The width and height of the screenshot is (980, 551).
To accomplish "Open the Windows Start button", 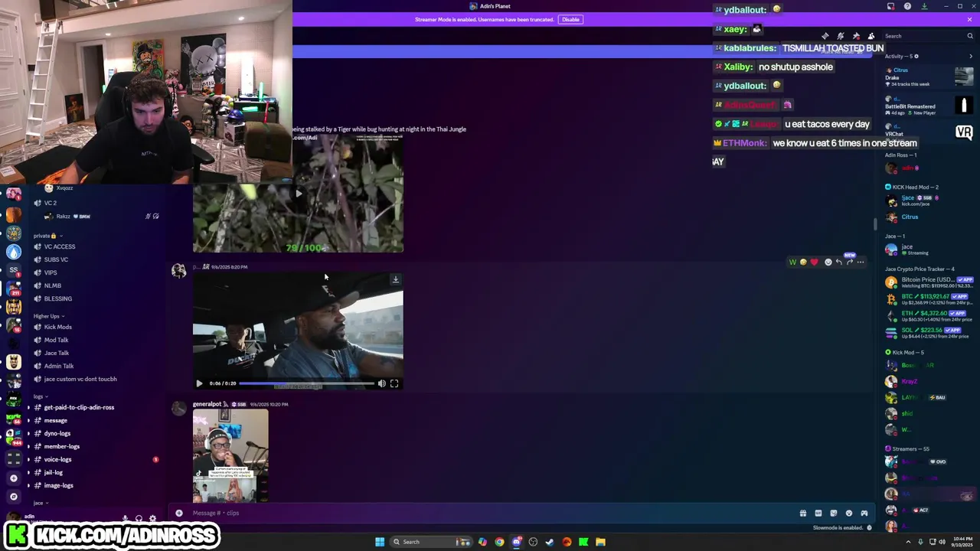I will click(x=379, y=542).
